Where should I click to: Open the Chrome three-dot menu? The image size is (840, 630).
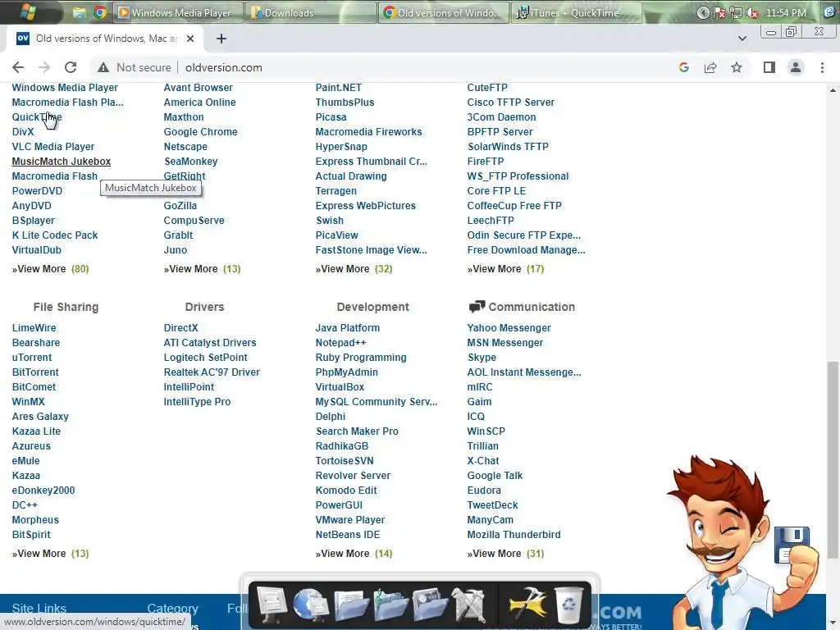coord(822,67)
